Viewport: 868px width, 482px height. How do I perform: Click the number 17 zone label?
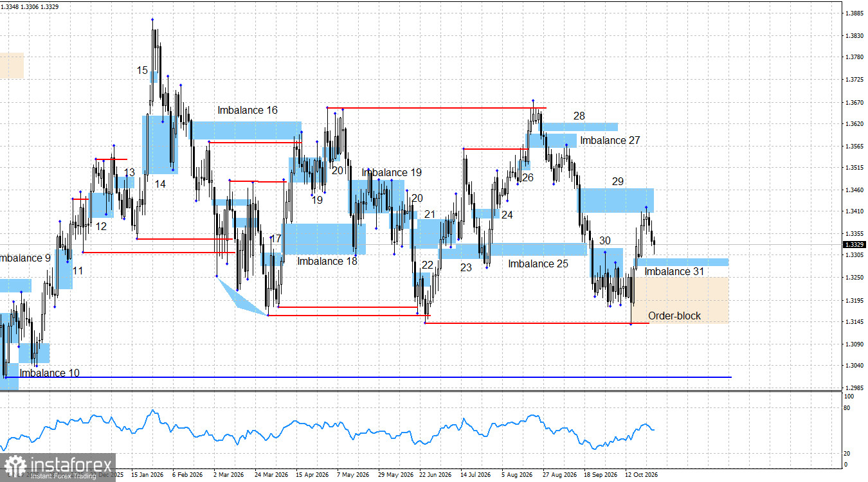pos(276,238)
